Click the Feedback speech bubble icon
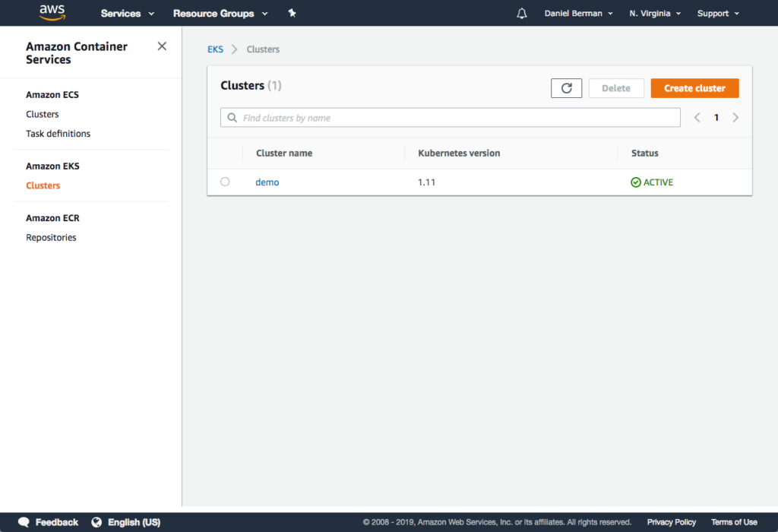This screenshot has width=778, height=532. 24,522
